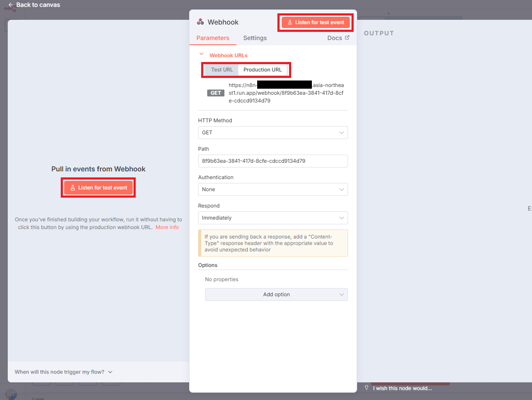Switch to the Settings tab

point(255,38)
